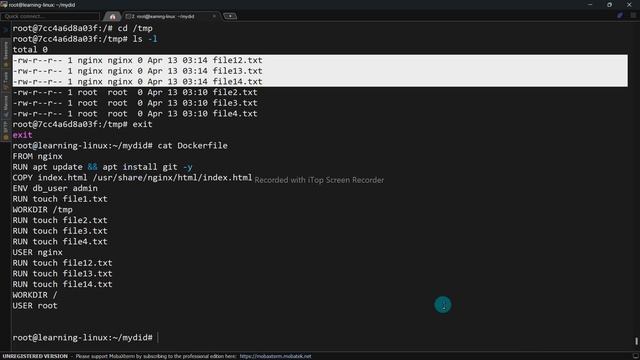This screenshot has width=640, height=360.
Task: Click the 'cat Dockerfile' command text
Action: pos(193,146)
